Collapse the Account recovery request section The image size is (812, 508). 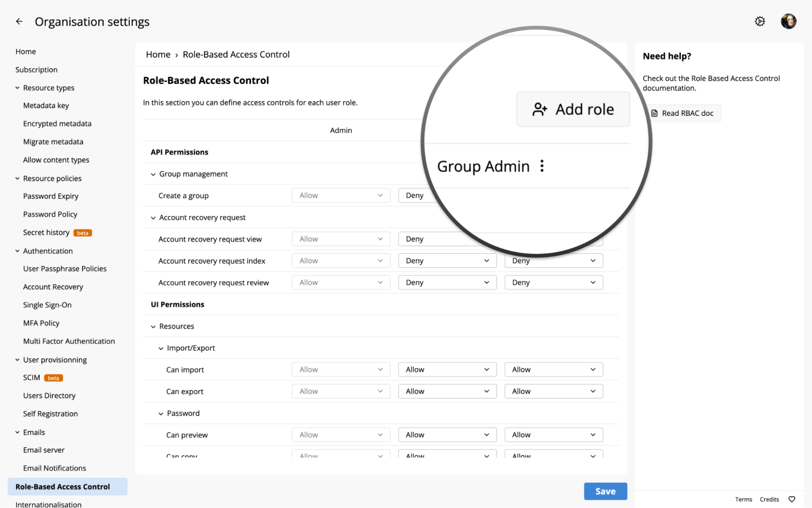pos(153,218)
